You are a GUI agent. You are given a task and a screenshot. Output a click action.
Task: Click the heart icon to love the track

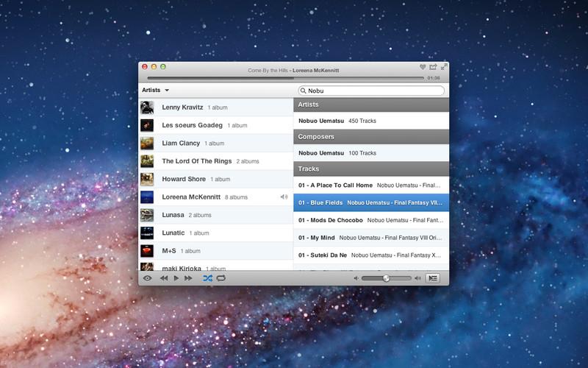click(x=423, y=67)
